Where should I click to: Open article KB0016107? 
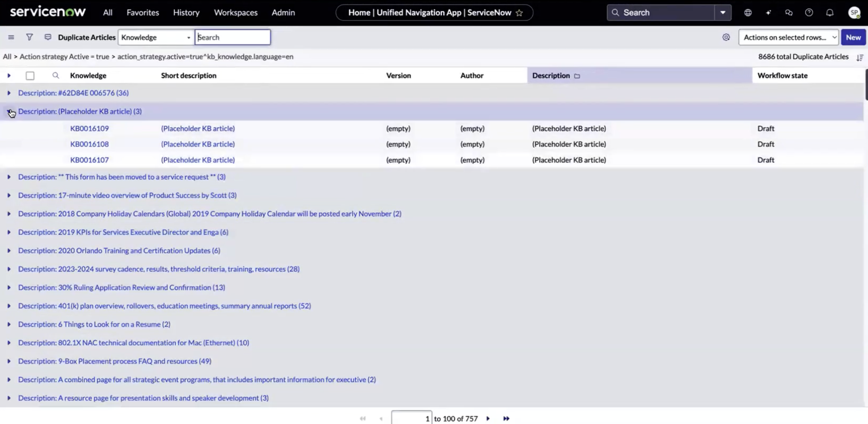(x=89, y=160)
